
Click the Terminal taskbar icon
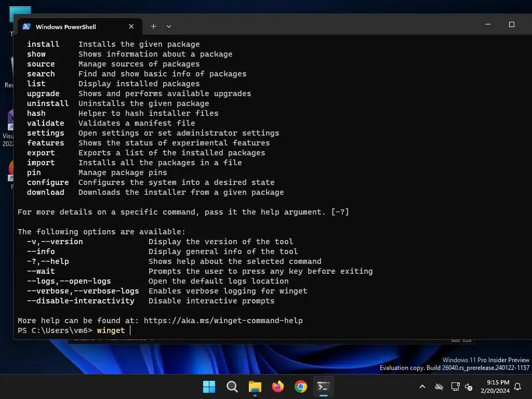pos(323,387)
